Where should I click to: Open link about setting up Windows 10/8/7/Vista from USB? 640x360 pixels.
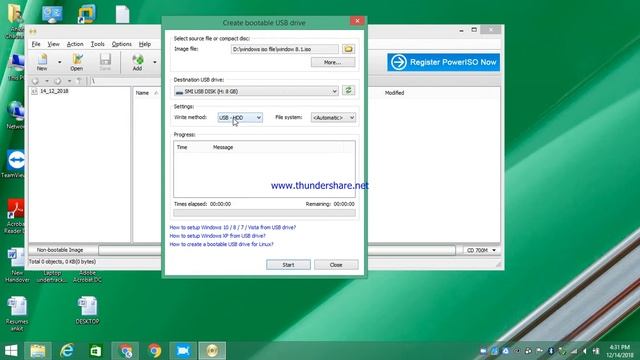pyautogui.click(x=233, y=227)
